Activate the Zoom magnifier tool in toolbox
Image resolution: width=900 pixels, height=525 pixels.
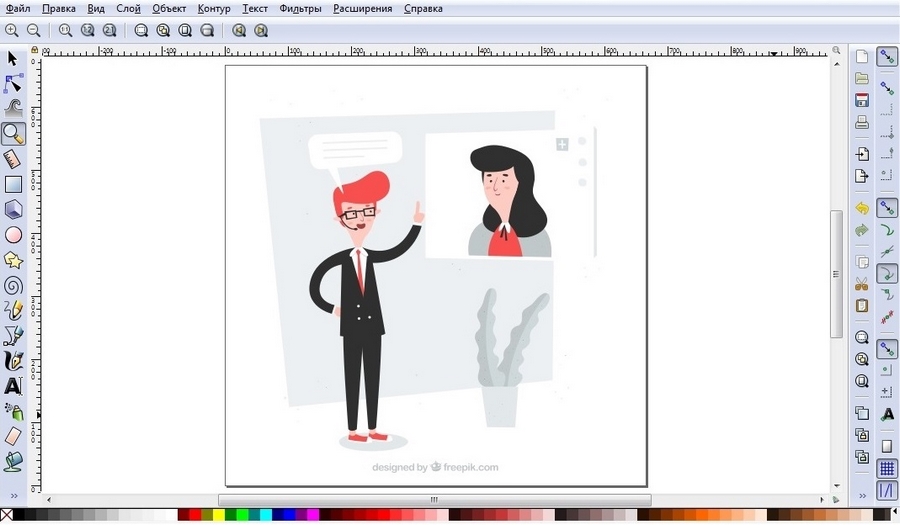pyautogui.click(x=13, y=133)
